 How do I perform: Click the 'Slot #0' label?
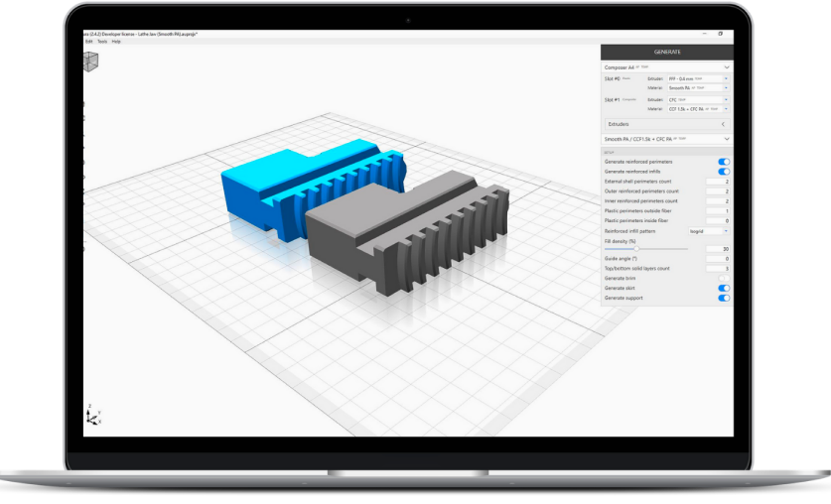(613, 78)
